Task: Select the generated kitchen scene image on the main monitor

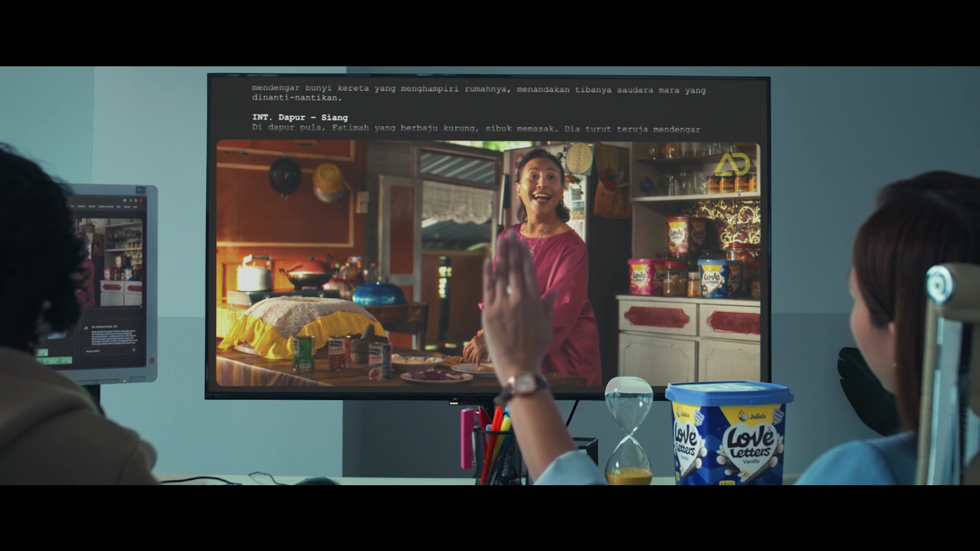Action: click(488, 263)
